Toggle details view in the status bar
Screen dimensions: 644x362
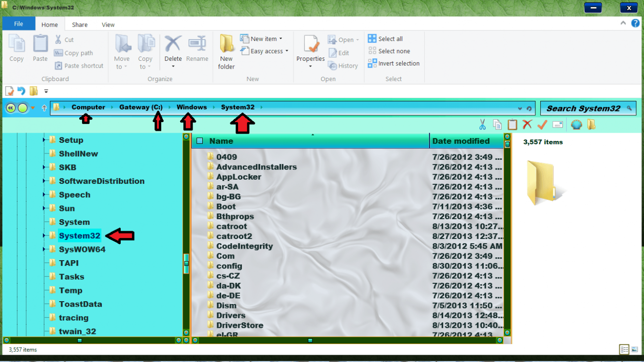coord(624,349)
